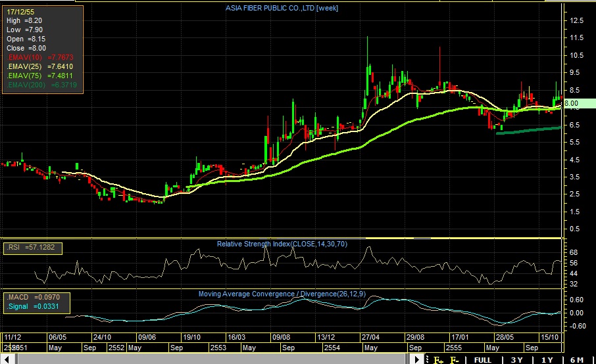
Task: Click the scroll right arrow button
Action: tap(417, 359)
